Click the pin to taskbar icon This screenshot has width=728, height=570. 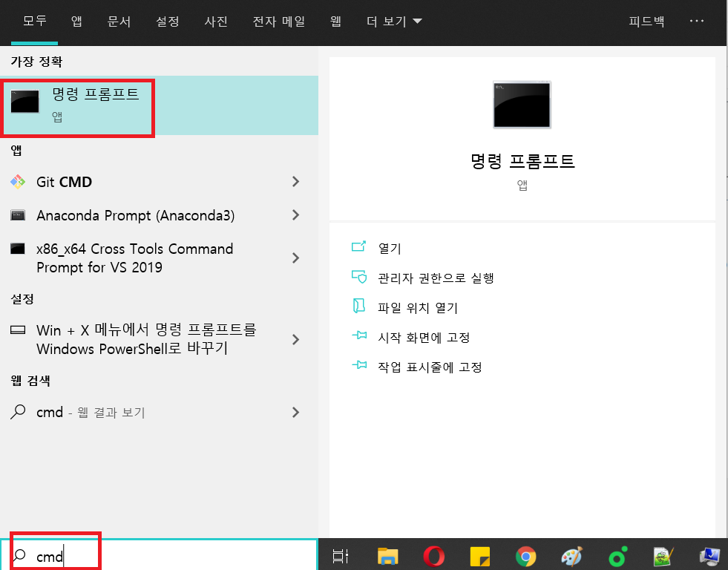pos(359,365)
